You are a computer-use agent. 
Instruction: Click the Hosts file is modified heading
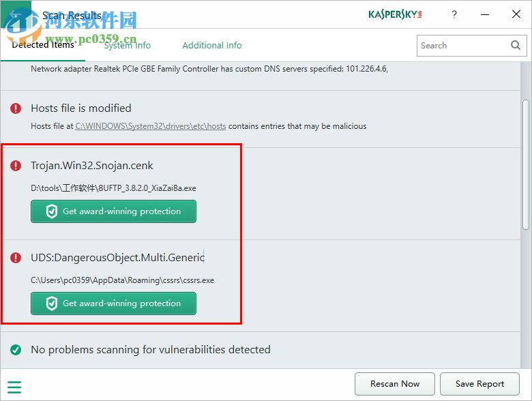[81, 108]
